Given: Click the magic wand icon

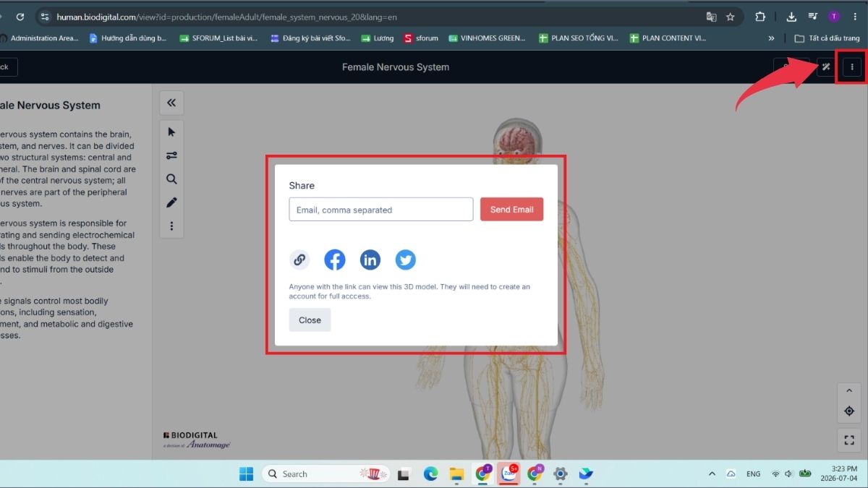Looking at the screenshot, I should 825,67.
